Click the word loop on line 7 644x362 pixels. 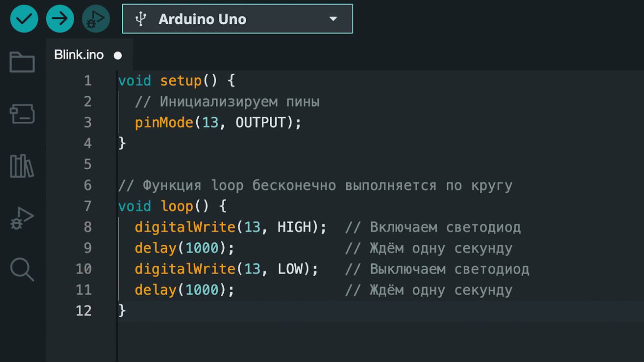click(177, 206)
